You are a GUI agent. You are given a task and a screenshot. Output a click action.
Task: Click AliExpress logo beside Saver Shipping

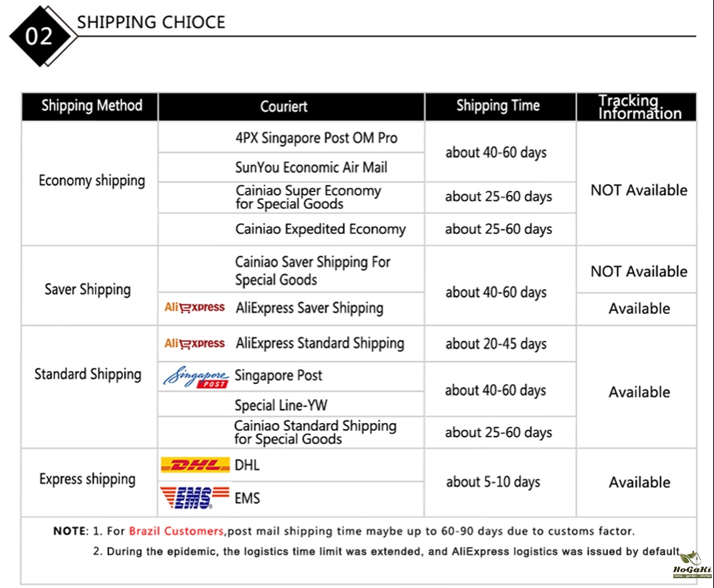[x=195, y=308]
